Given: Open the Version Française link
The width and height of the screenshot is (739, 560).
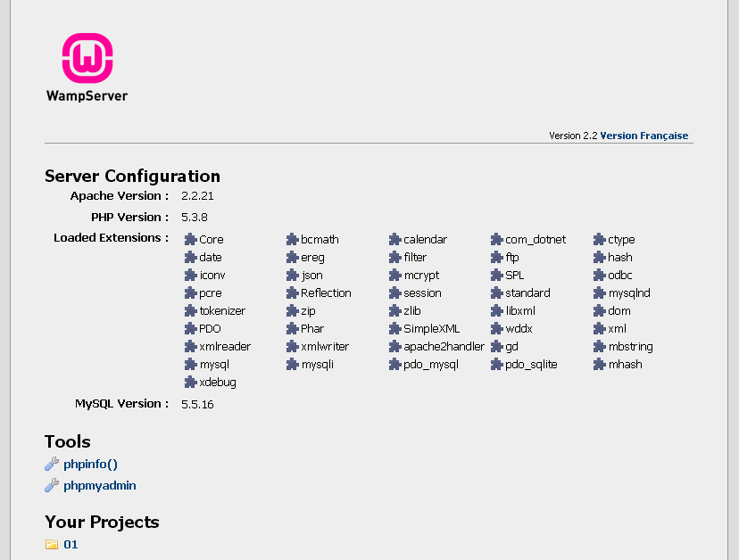Looking at the screenshot, I should coord(644,136).
